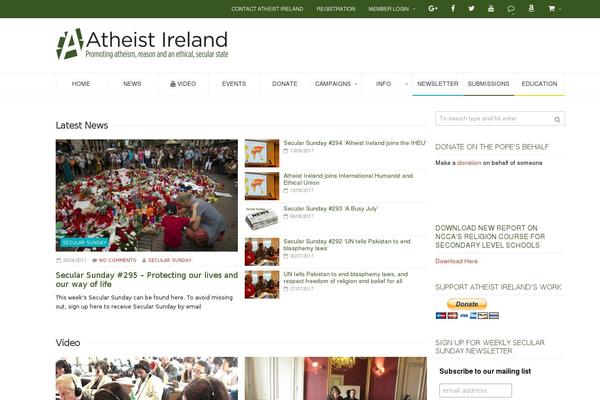This screenshot has height=400, width=600.
Task: Click the Video section heading
Action: [68, 343]
